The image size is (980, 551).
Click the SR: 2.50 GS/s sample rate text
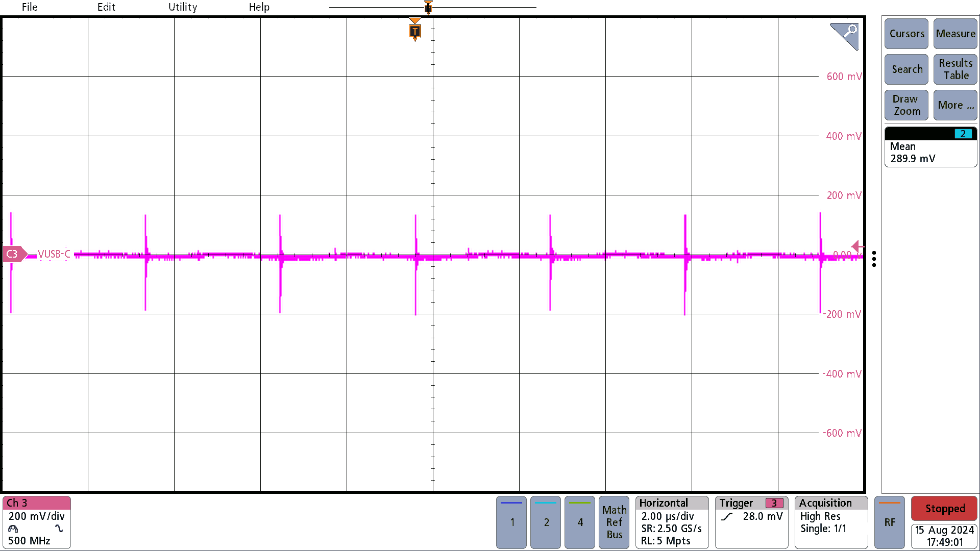671,529
